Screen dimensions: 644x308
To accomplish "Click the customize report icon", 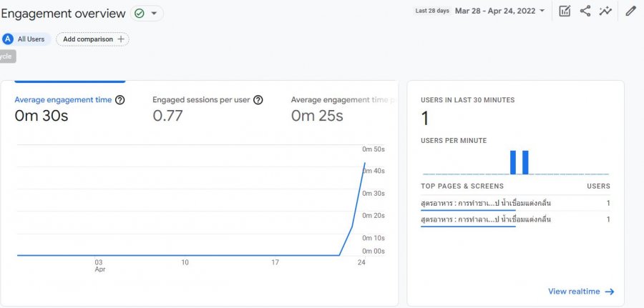I will pos(565,11).
